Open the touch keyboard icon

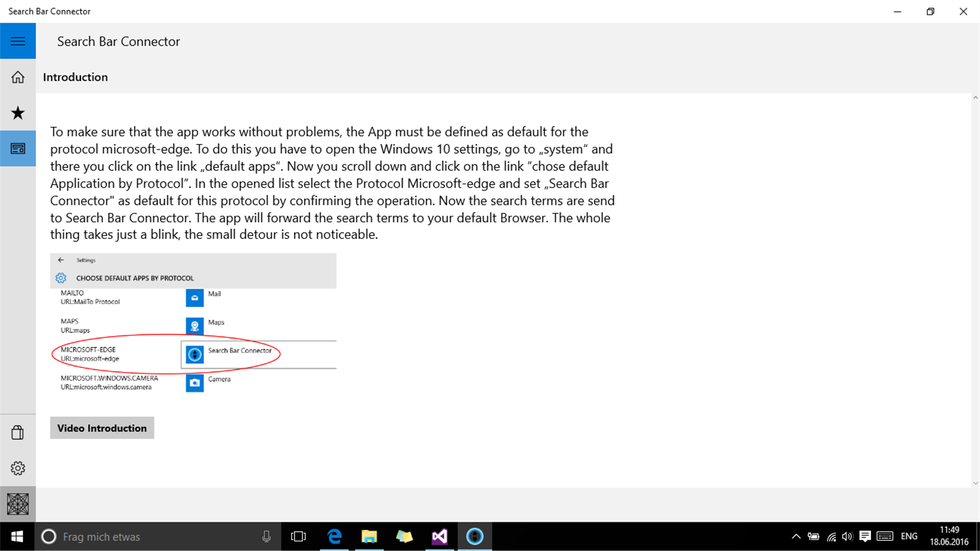coord(885,537)
